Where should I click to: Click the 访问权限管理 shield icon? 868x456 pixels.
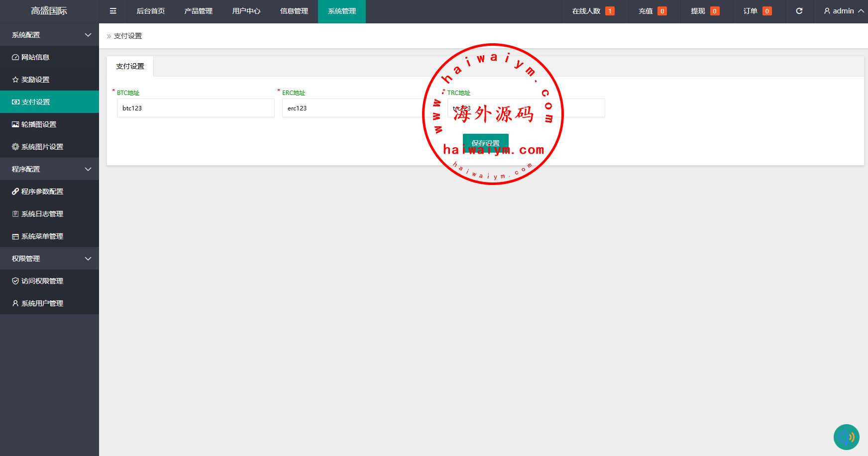click(15, 281)
